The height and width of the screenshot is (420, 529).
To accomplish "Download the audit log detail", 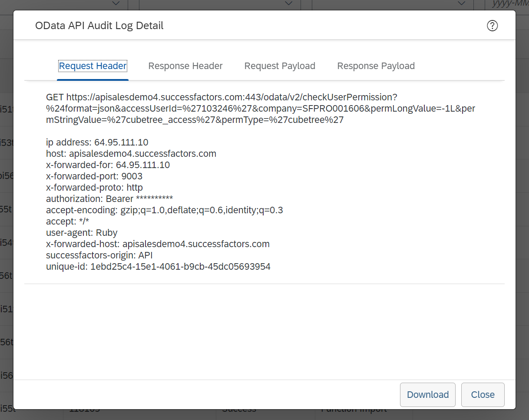I will [x=428, y=395].
